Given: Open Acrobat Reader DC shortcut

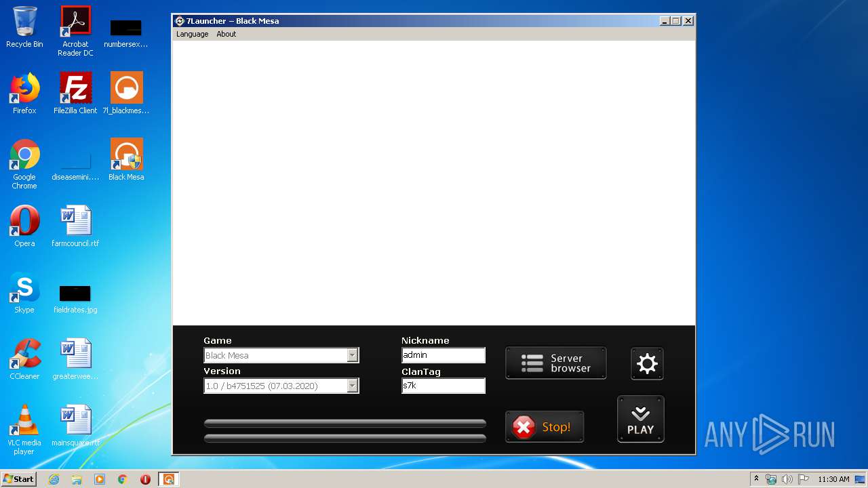Looking at the screenshot, I should [x=75, y=31].
